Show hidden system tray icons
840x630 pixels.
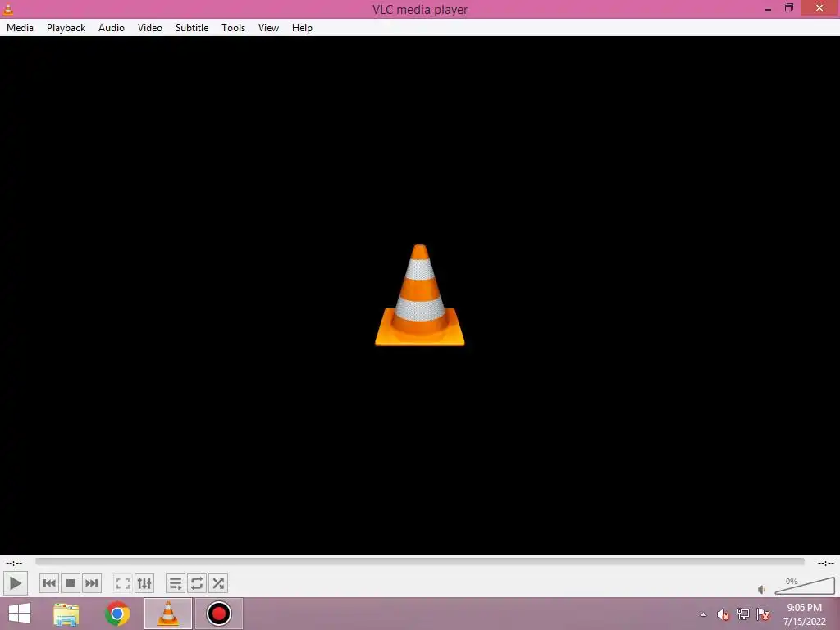703,614
